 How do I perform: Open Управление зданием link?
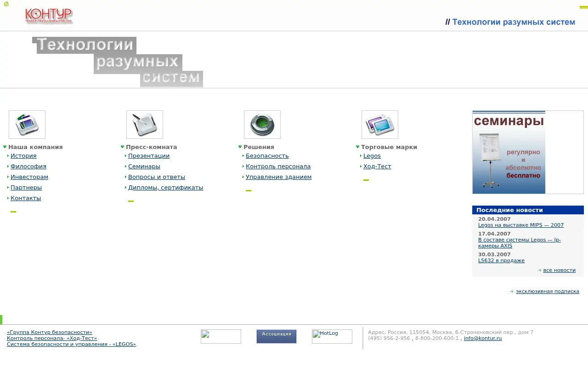[279, 177]
